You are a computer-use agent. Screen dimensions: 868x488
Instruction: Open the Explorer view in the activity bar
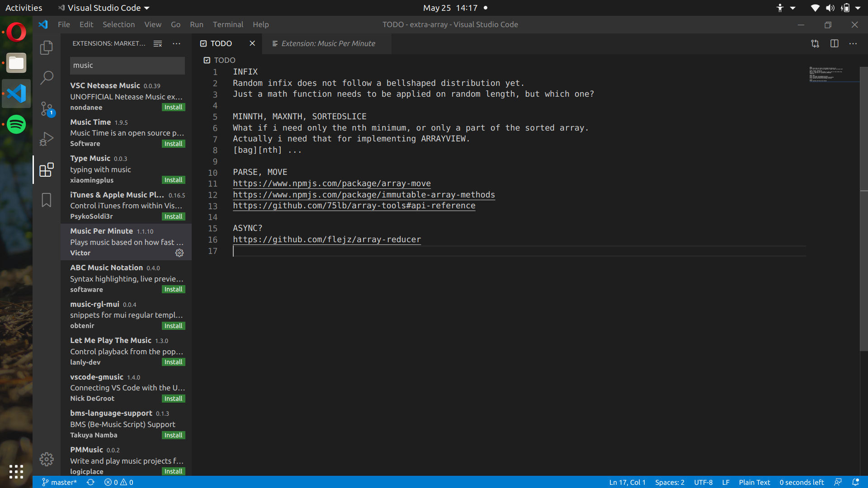(46, 47)
